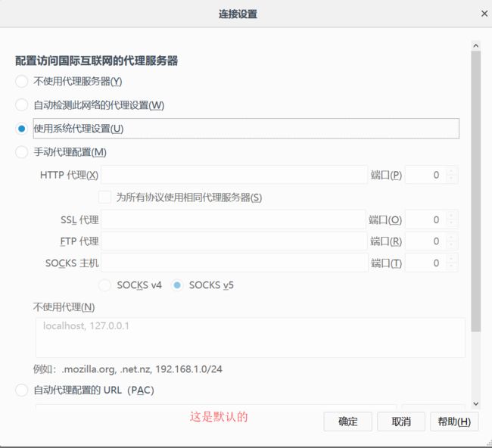
Task: Close the connection settings dialog
Action: pyautogui.click(x=484, y=14)
